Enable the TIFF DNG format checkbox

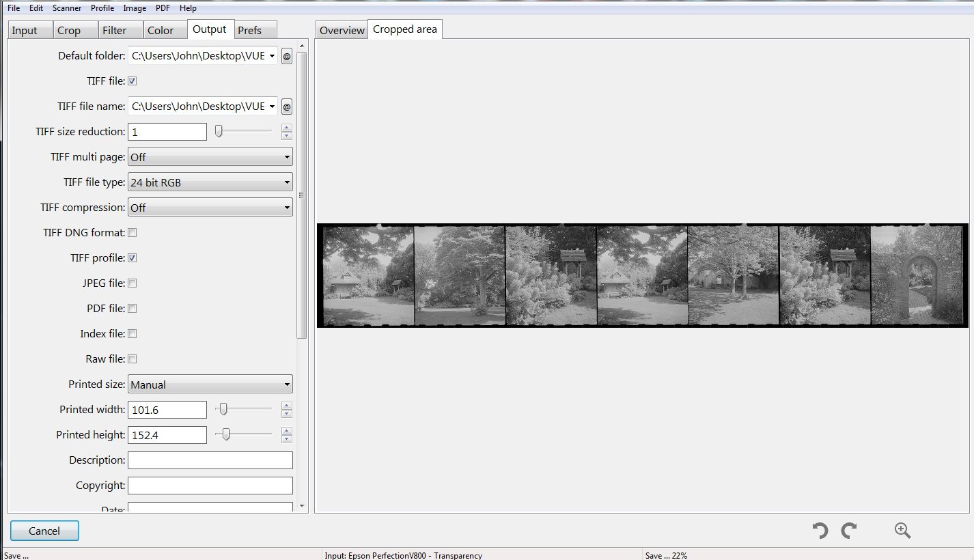pos(133,233)
